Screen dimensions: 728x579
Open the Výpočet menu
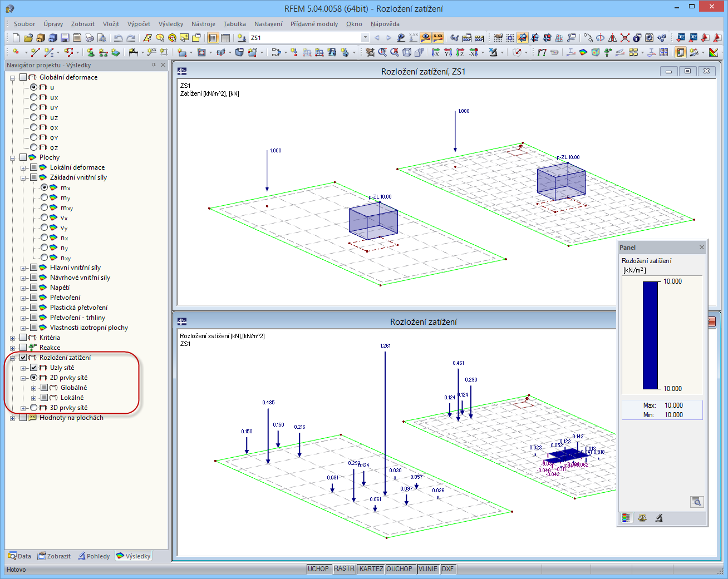139,24
